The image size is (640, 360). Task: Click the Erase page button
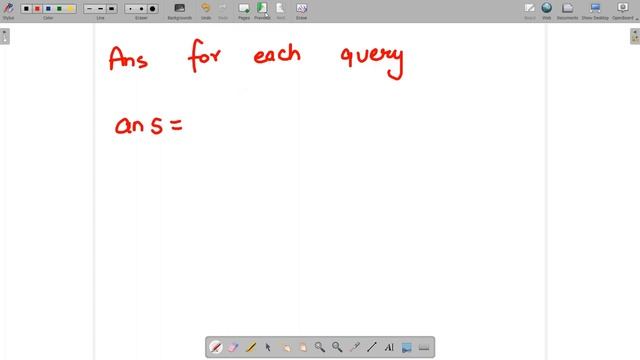tap(301, 11)
